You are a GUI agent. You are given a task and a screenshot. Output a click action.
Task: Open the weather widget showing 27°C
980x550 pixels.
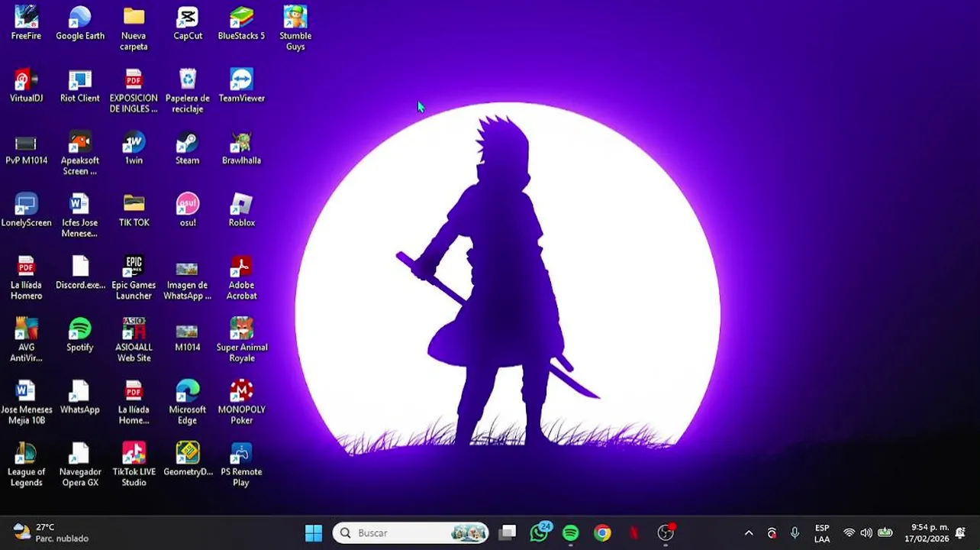pyautogui.click(x=51, y=532)
